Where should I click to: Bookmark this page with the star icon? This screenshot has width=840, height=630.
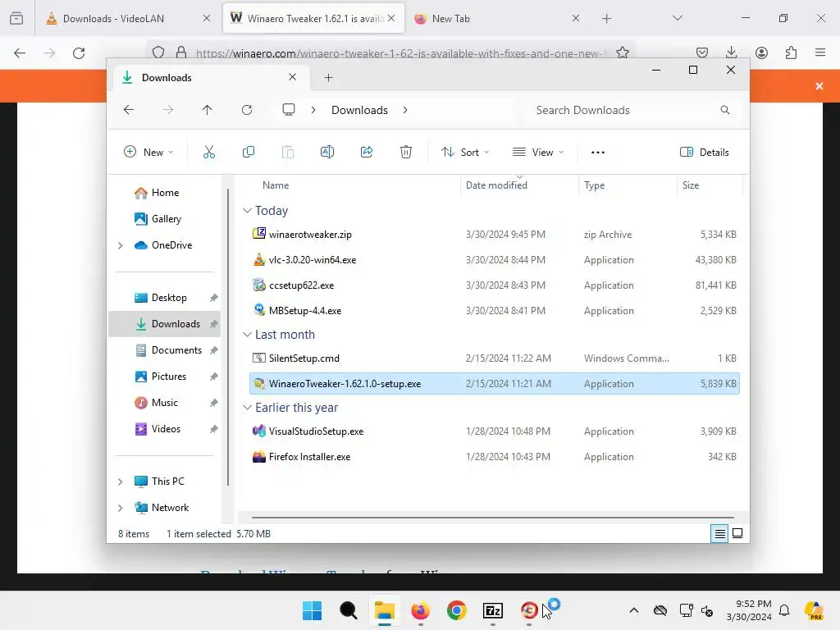623,52
